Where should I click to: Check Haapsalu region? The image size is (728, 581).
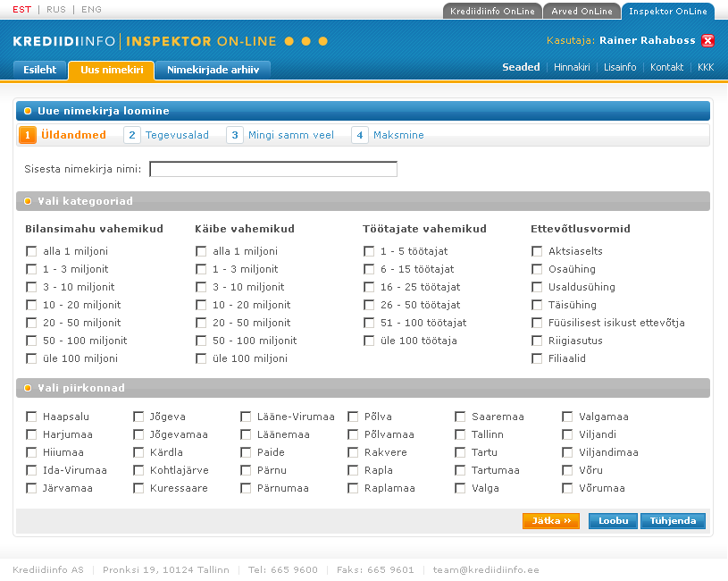pyautogui.click(x=31, y=417)
